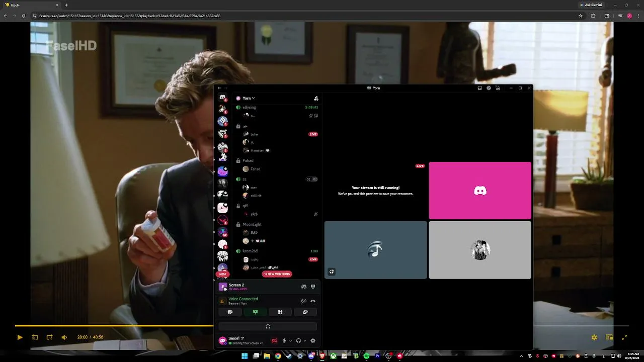Open a new browser tab
The height and width of the screenshot is (362, 644).
pyautogui.click(x=66, y=5)
